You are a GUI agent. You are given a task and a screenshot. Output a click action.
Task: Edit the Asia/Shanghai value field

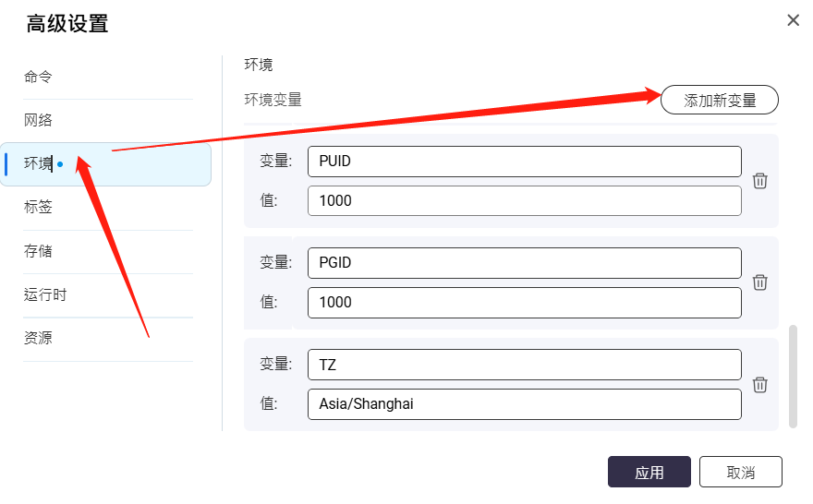524,404
